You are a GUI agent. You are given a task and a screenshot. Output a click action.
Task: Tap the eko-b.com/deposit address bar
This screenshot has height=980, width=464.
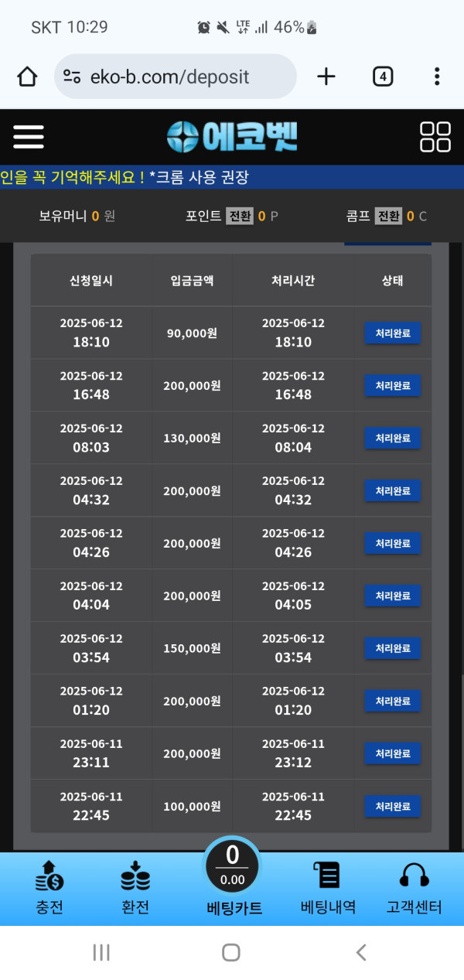pos(176,77)
